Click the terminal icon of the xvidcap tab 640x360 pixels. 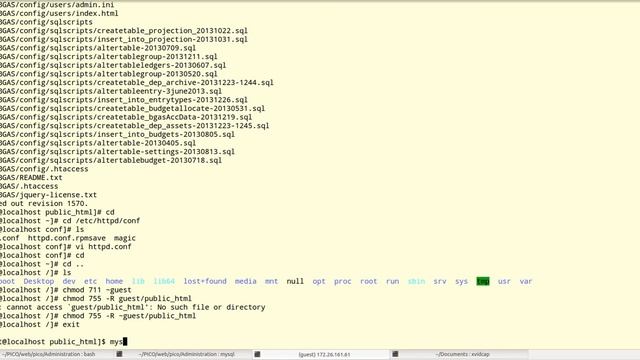[395, 354]
